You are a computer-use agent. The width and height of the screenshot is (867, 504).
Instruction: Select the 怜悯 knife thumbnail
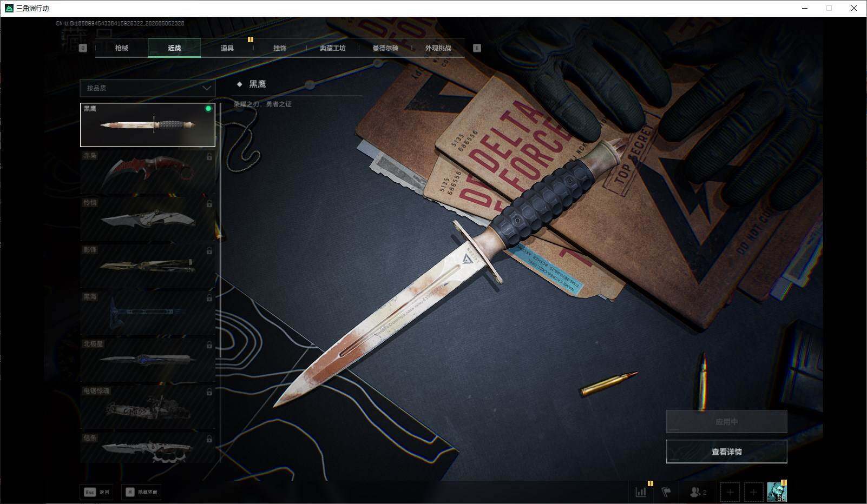tap(148, 219)
